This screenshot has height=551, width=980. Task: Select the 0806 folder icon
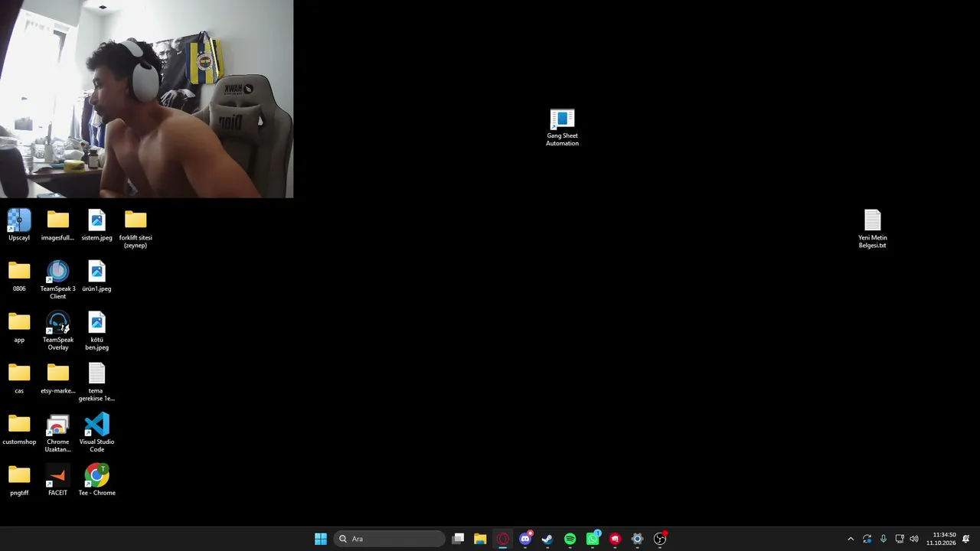(x=19, y=276)
